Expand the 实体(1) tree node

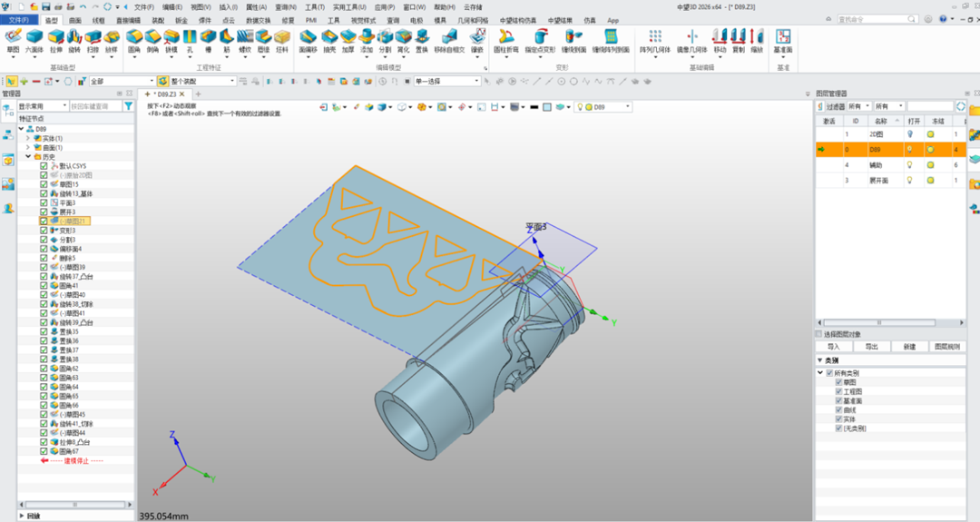[x=28, y=138]
